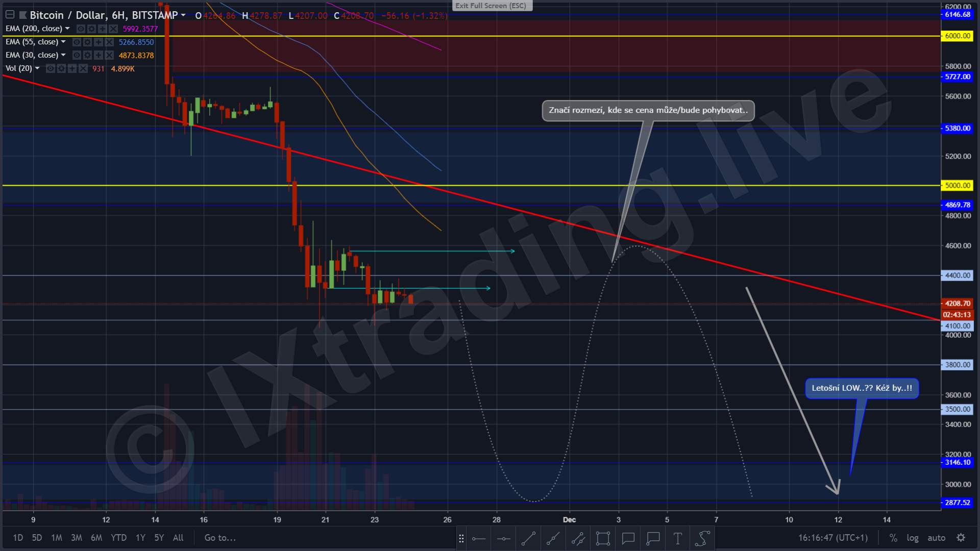Open chart settings gear icon
The image size is (980, 551).
[961, 538]
